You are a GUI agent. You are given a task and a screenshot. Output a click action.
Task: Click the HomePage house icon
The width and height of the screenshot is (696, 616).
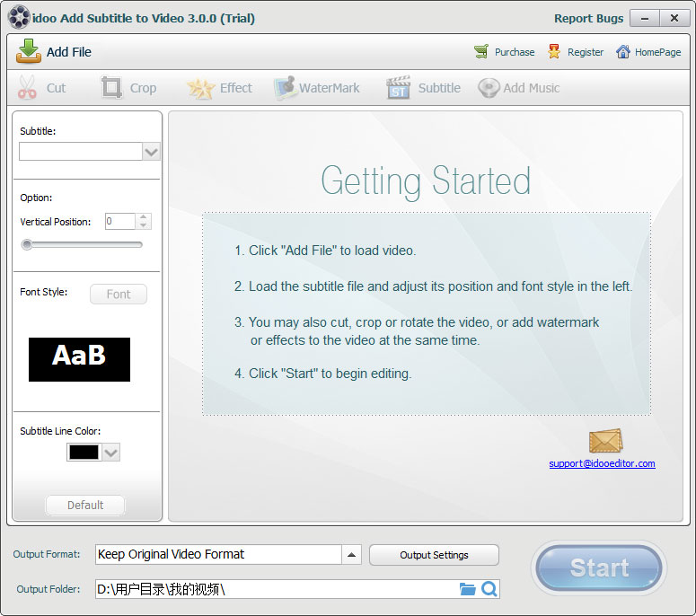pos(622,51)
